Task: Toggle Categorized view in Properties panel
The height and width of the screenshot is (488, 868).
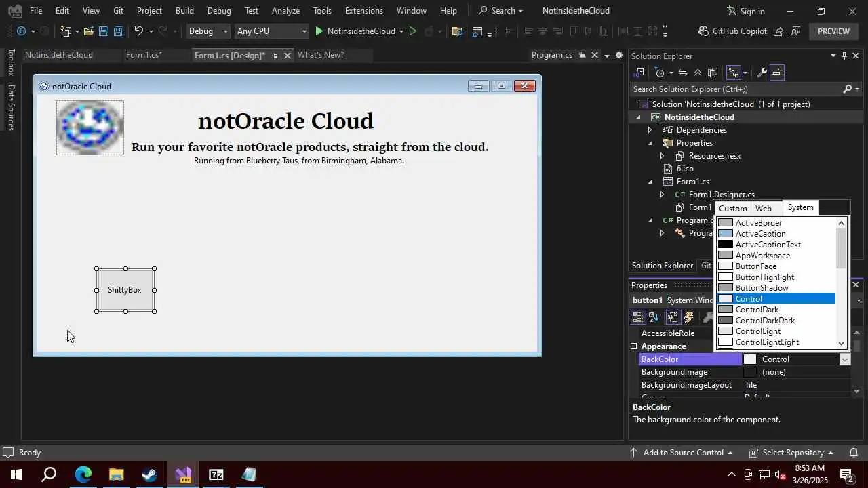Action: 638,317
